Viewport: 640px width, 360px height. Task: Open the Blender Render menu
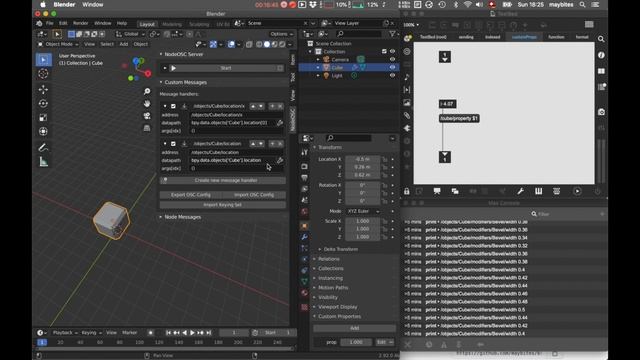80,23
